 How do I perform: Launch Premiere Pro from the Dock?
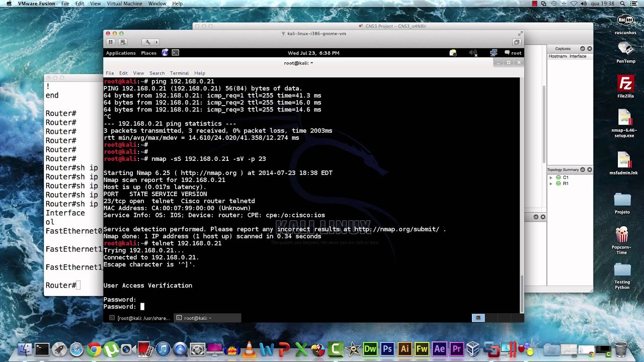[x=457, y=349]
